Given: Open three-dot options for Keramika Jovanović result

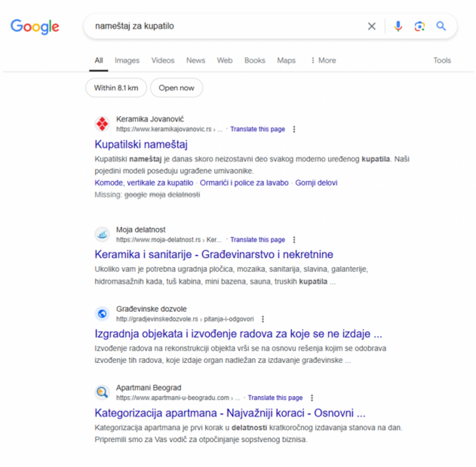Looking at the screenshot, I should [x=295, y=129].
